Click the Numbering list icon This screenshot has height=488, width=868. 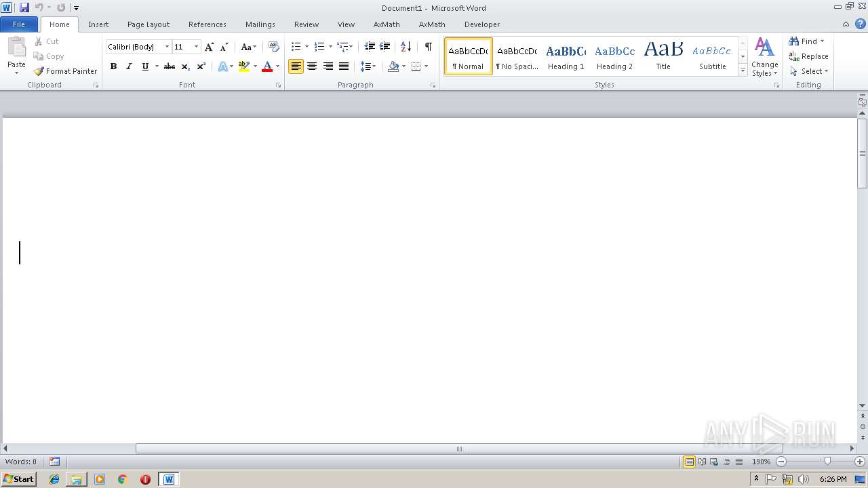pyautogui.click(x=319, y=47)
